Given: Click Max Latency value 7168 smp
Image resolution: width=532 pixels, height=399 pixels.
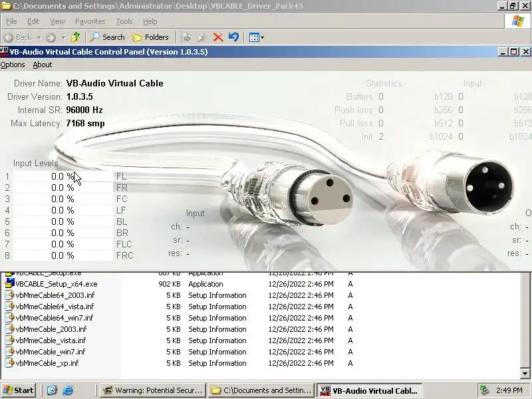Looking at the screenshot, I should pos(86,123).
